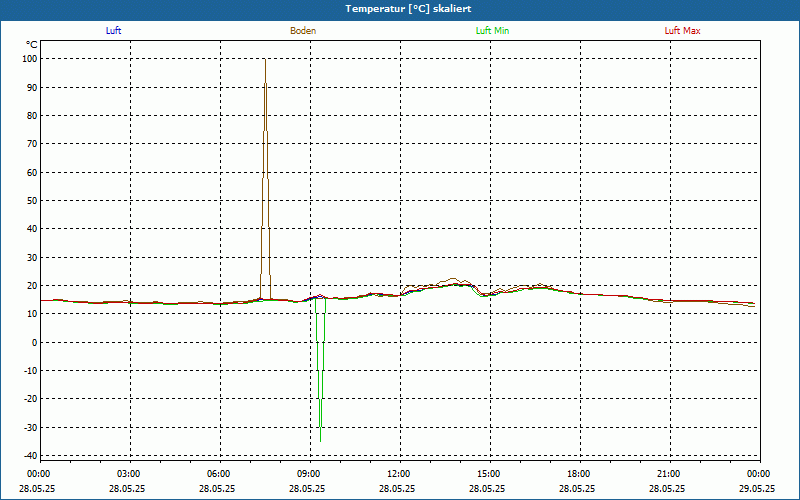Click the blue 'Luft' legend label
Screen dimensions: 800x500
(113, 31)
